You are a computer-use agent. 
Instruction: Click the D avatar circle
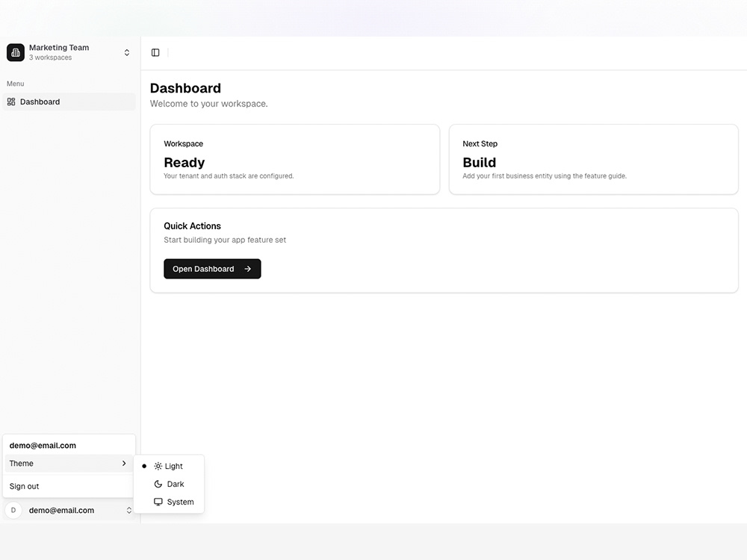coord(13,511)
